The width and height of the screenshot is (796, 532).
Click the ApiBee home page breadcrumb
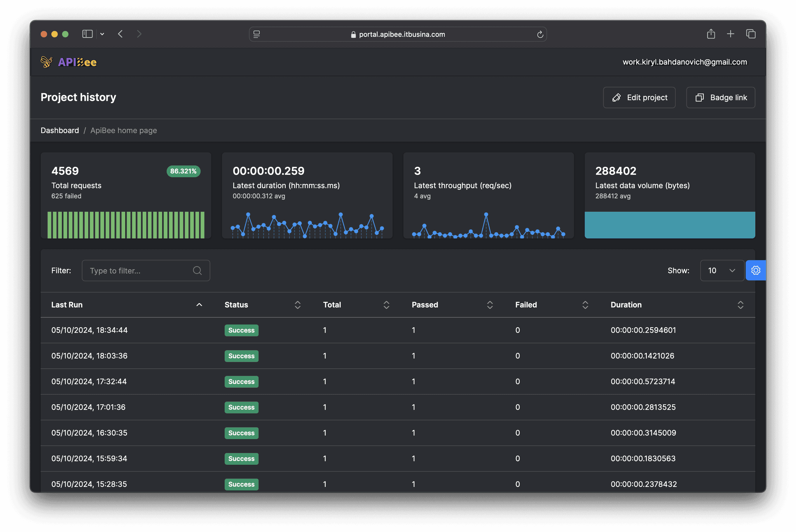[124, 131]
